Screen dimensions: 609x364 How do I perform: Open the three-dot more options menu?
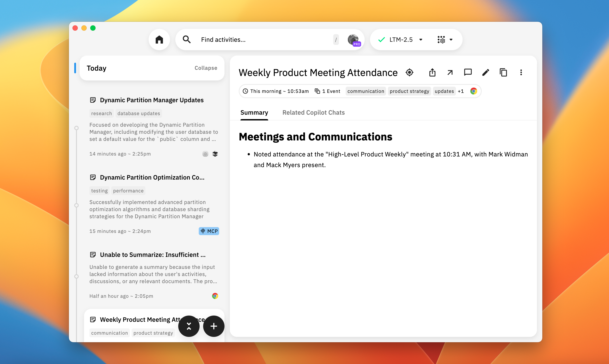pos(521,73)
